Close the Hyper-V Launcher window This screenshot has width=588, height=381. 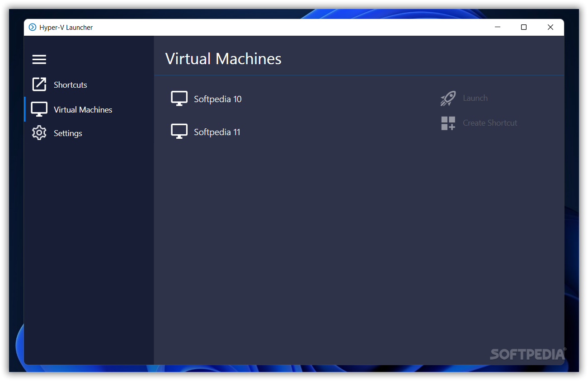[550, 27]
